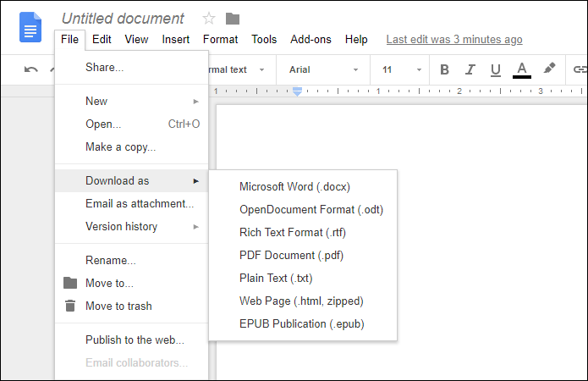Open the text color picker
588x381 pixels.
pos(522,70)
